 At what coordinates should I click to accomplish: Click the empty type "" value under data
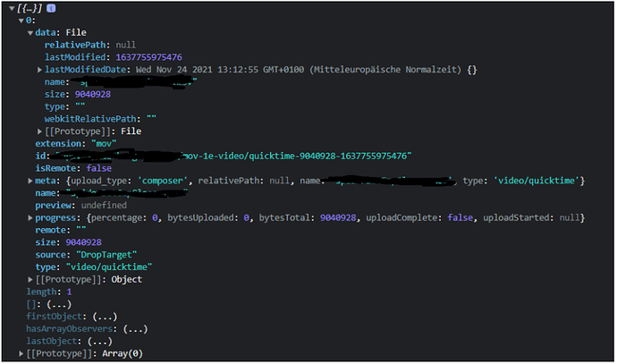[80, 106]
